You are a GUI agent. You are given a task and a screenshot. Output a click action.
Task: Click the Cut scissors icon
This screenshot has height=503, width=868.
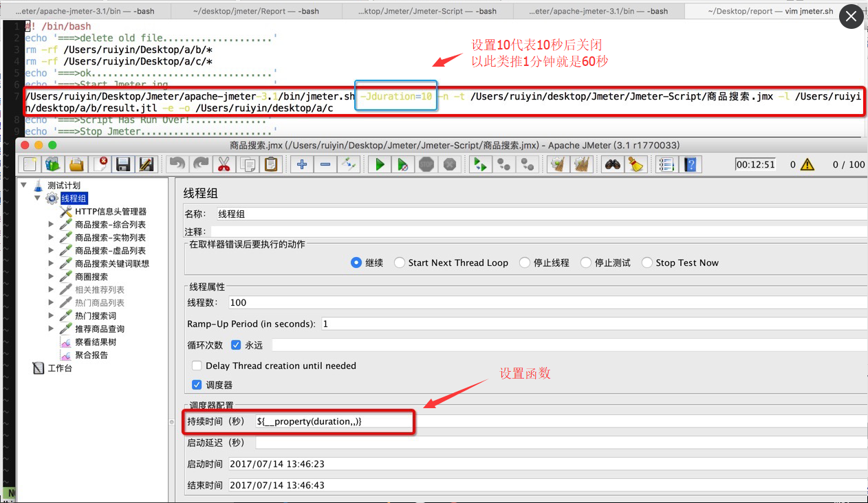click(x=224, y=164)
